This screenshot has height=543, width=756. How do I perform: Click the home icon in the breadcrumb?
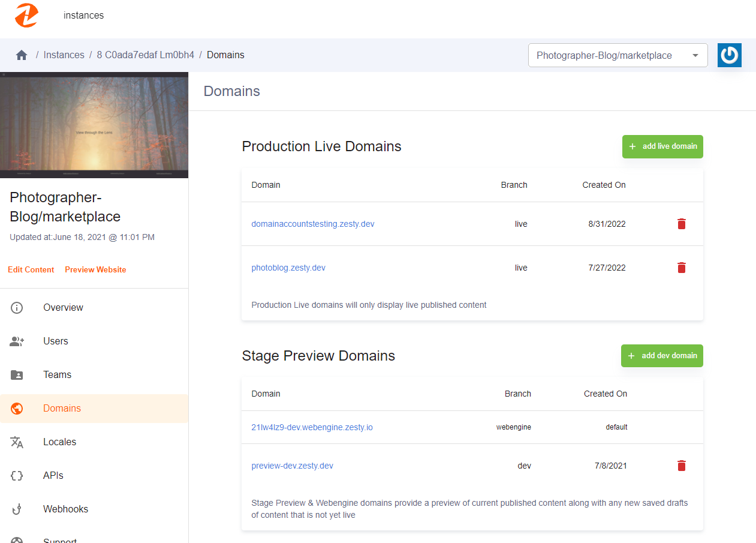[x=22, y=55]
